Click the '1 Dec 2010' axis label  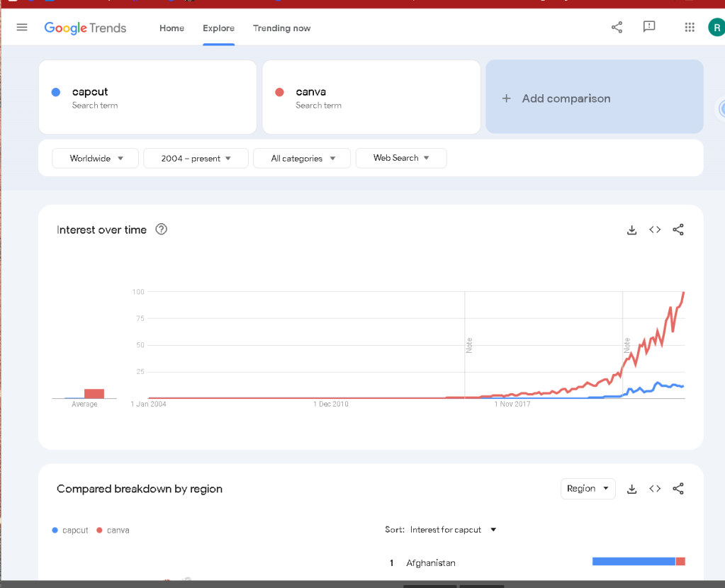coord(330,404)
